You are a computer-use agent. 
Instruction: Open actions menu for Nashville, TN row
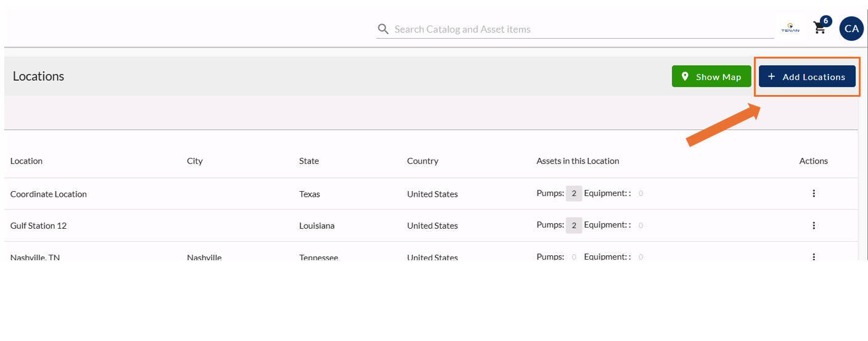813,257
